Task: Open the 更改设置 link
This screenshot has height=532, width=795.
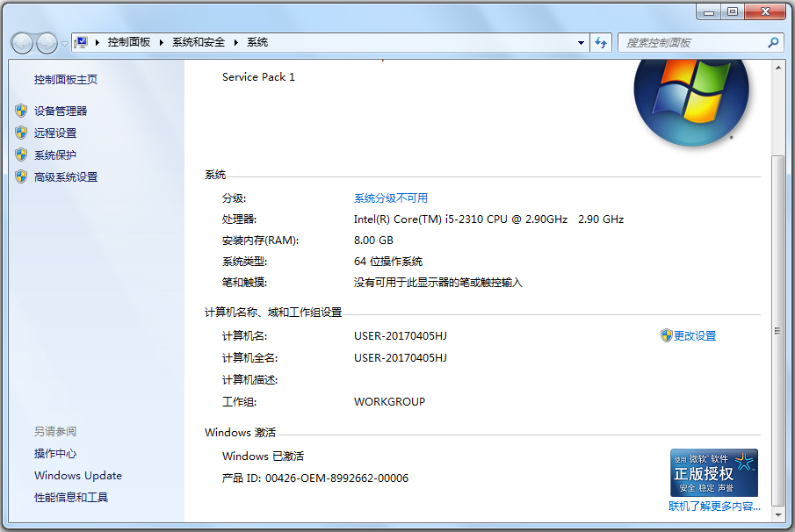Action: [x=697, y=335]
